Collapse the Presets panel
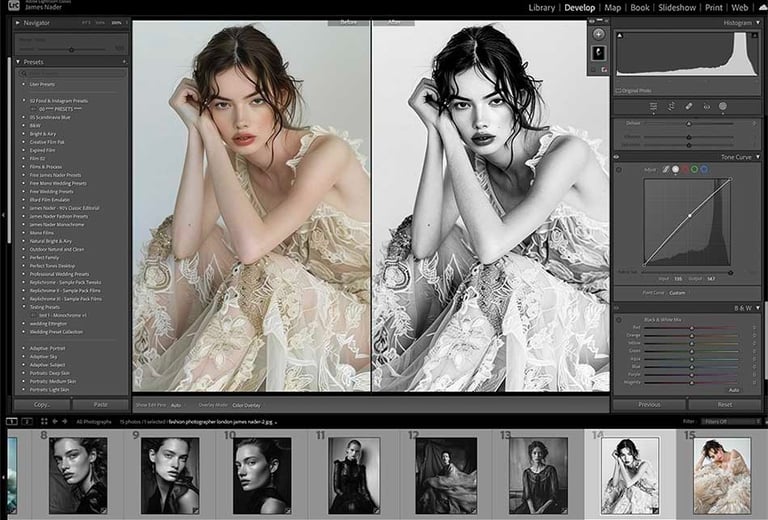Screen dimensions: 768x520 [18, 62]
